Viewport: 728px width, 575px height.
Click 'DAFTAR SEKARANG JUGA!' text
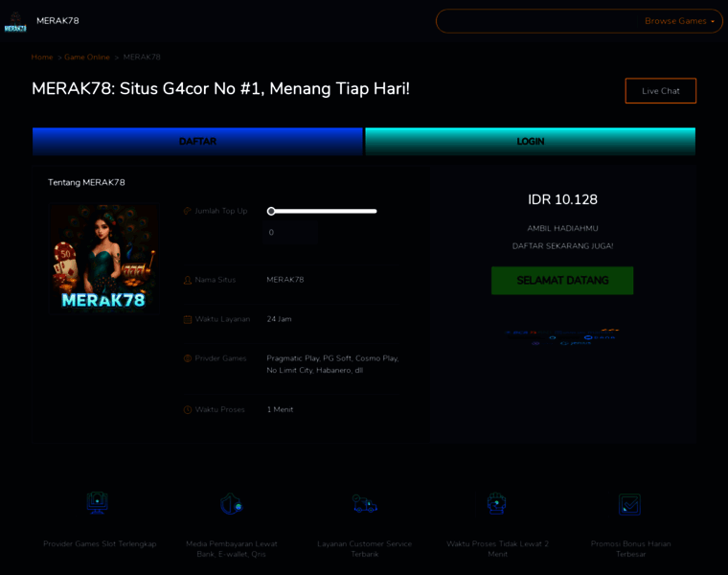(x=562, y=246)
